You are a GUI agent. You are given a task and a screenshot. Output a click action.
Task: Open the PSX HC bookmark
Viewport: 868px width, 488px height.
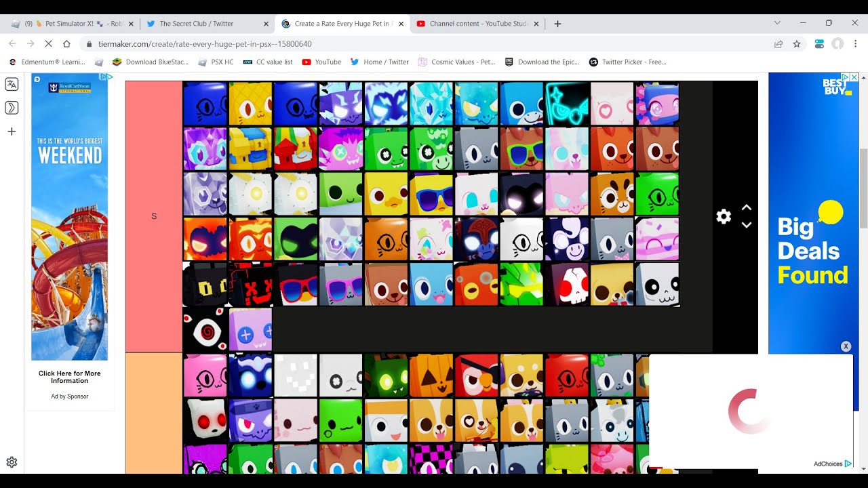[x=216, y=62]
